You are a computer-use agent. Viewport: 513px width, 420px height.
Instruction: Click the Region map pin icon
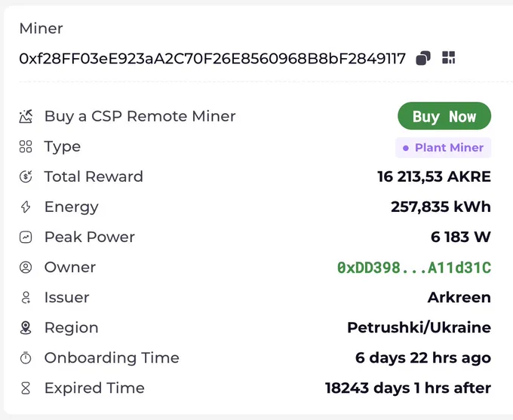(x=26, y=328)
